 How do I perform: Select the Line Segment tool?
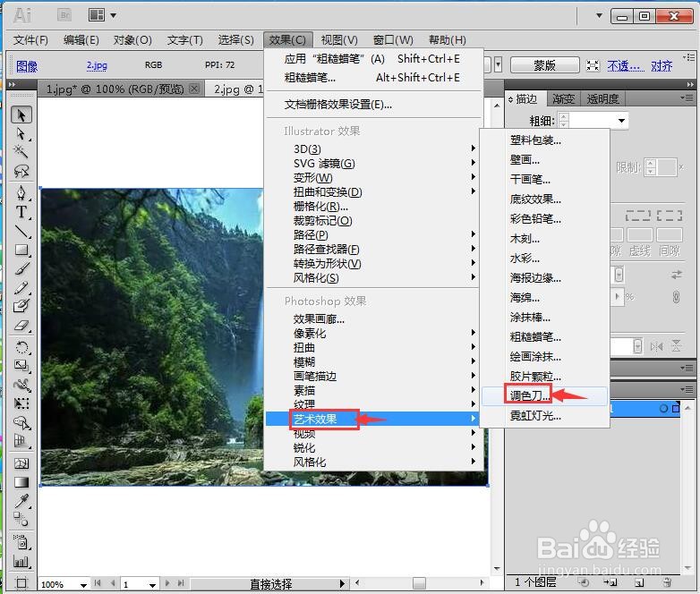(21, 231)
